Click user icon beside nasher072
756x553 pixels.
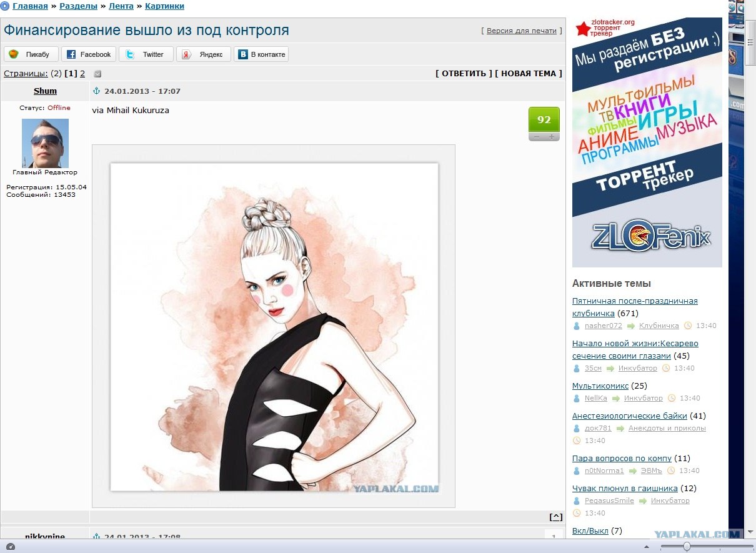click(x=577, y=326)
